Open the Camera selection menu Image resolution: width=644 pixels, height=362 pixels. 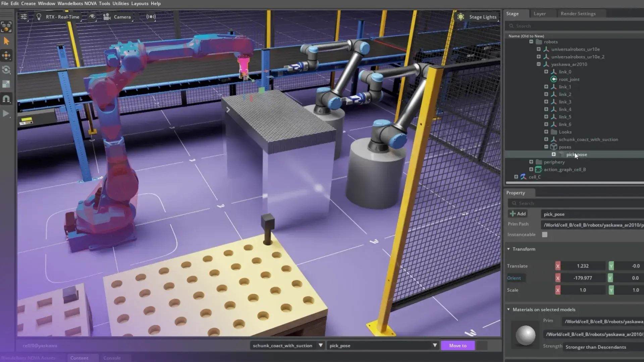[117, 17]
